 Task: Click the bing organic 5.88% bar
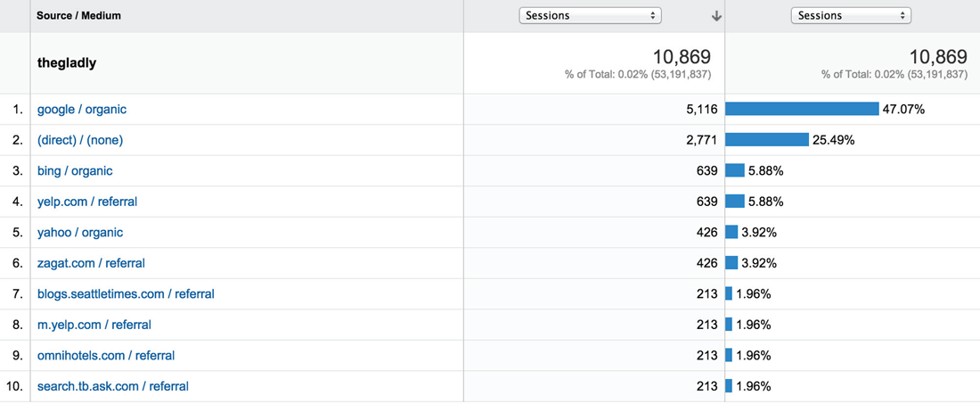point(735,170)
